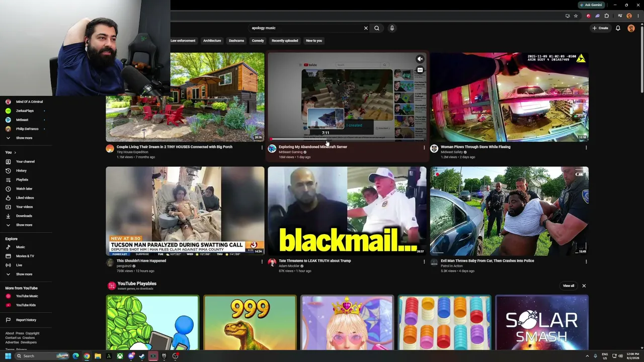The width and height of the screenshot is (644, 362).
Task: Toggle captions on the Minecraft preview
Action: click(x=420, y=70)
